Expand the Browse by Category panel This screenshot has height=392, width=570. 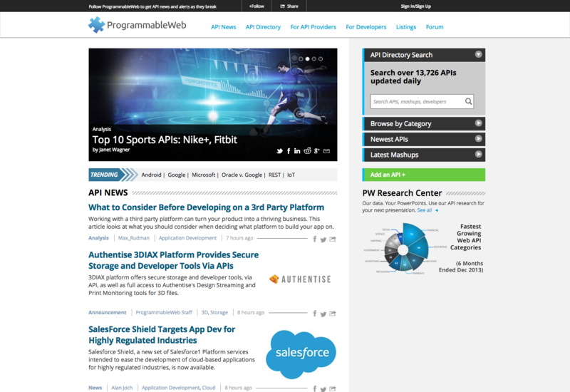[478, 123]
